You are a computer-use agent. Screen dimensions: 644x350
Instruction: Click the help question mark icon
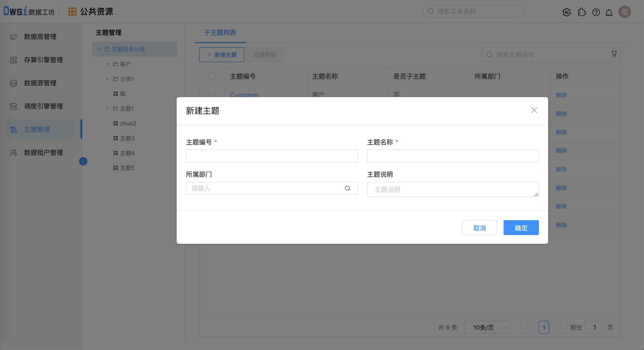[x=596, y=12]
